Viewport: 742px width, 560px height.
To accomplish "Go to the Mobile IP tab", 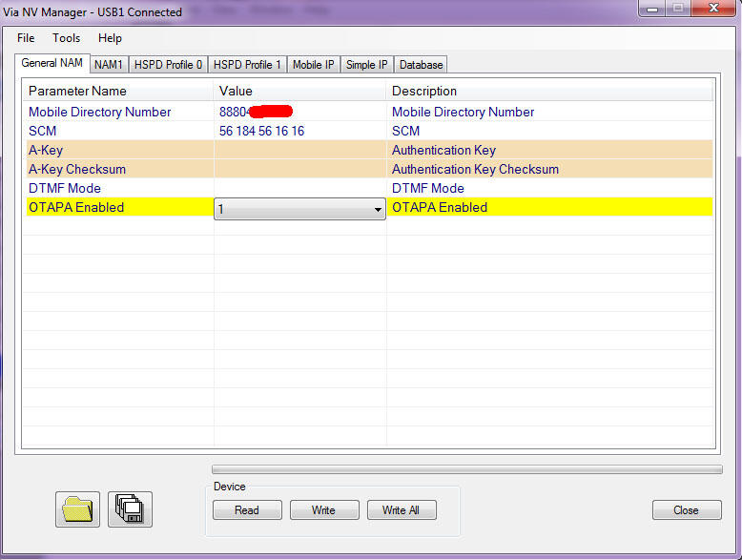I will pos(313,64).
